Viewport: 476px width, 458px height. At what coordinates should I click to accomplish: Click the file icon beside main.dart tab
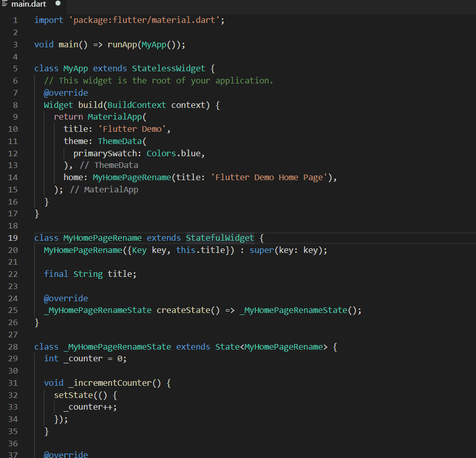click(x=5, y=4)
